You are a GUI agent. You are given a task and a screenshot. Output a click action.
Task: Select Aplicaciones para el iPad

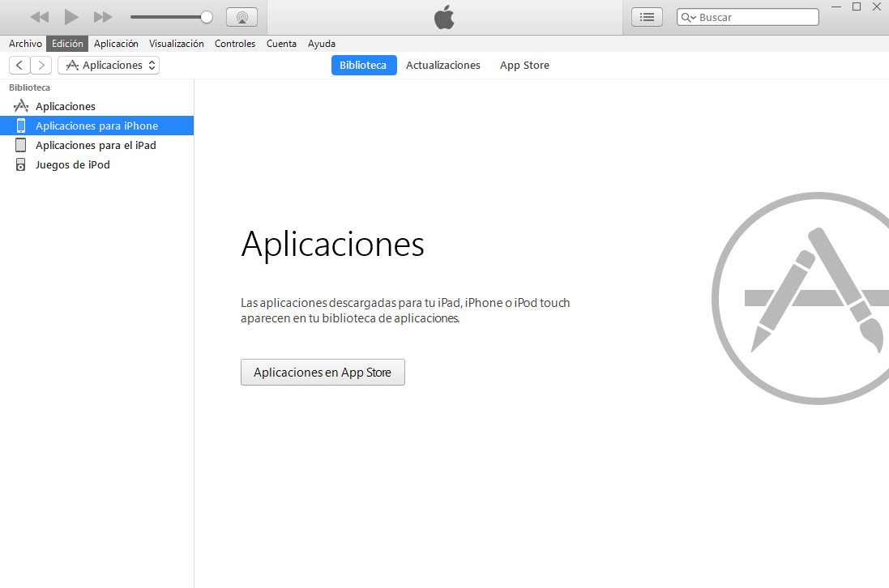click(97, 146)
